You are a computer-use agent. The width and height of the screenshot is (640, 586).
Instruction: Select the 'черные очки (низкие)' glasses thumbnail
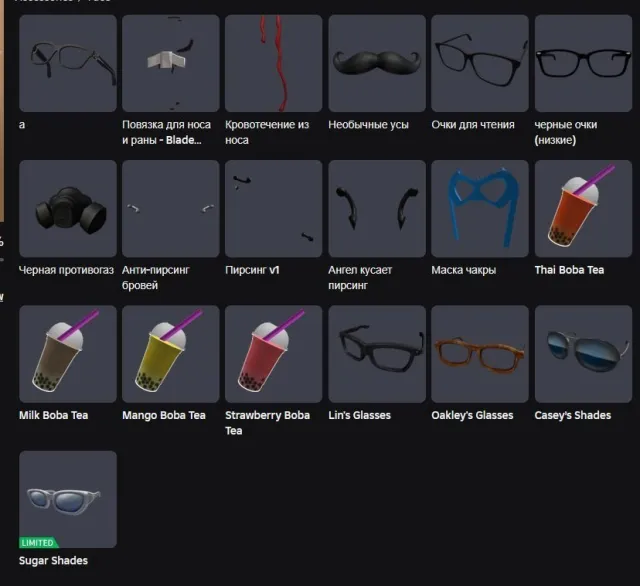[583, 63]
